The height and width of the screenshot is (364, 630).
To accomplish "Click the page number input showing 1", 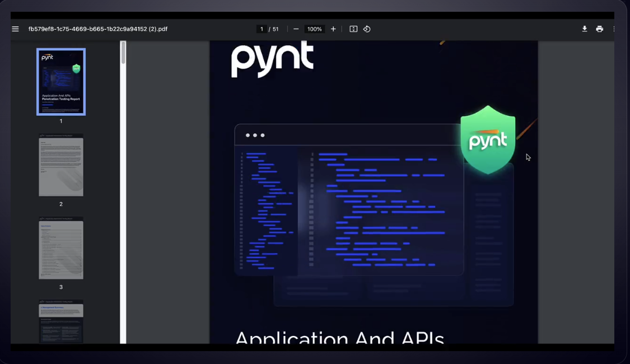I will (x=261, y=29).
